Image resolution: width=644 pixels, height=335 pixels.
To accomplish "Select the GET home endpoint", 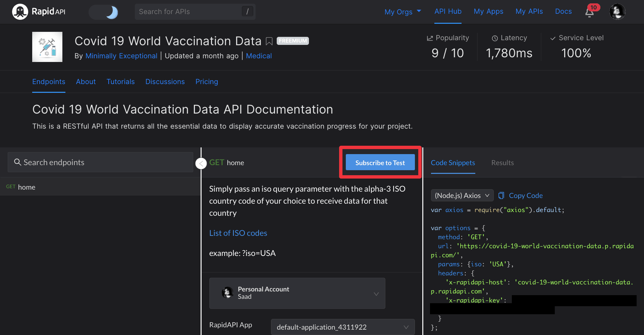I will [100, 187].
